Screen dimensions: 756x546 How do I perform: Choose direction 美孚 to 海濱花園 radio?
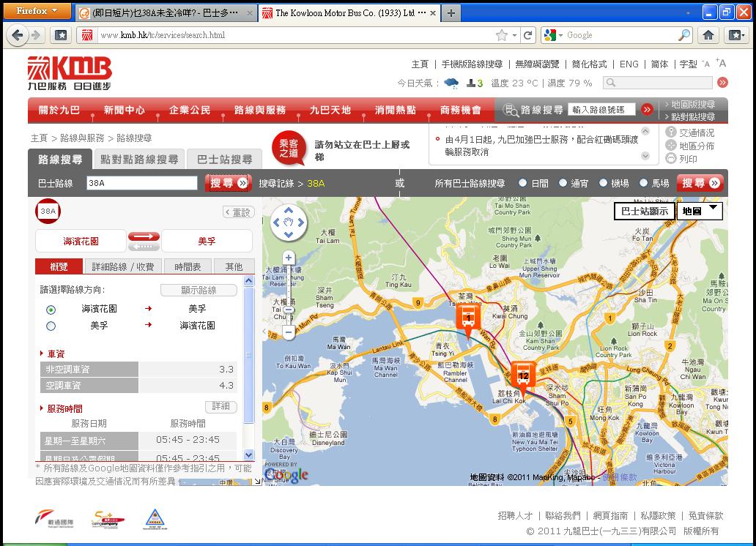click(x=51, y=326)
